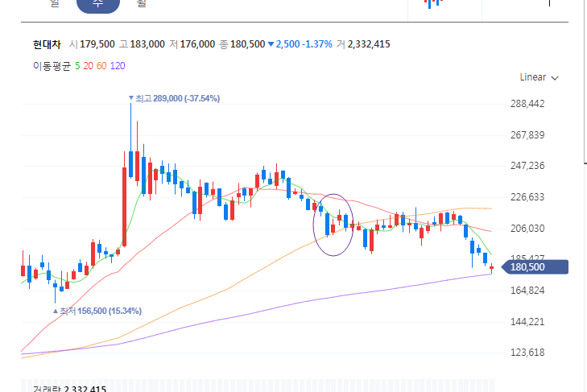Screen dimensions: 587x392
Task: Click the 164,824 price axis label
Action: (x=527, y=291)
